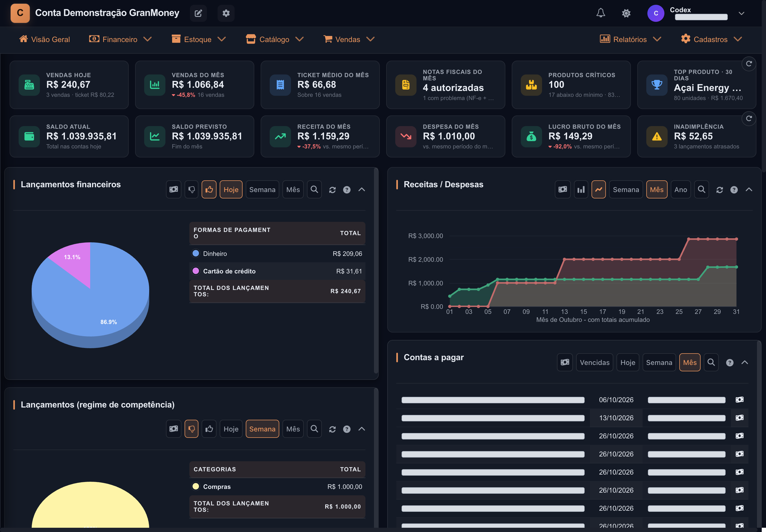This screenshot has height=532, width=766.
Task: Switch Receitas / Despesas to bar chart
Action: (581, 189)
